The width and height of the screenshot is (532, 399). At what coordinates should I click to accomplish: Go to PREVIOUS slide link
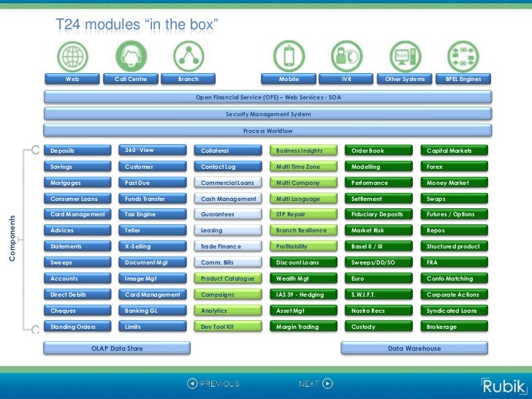tap(219, 384)
